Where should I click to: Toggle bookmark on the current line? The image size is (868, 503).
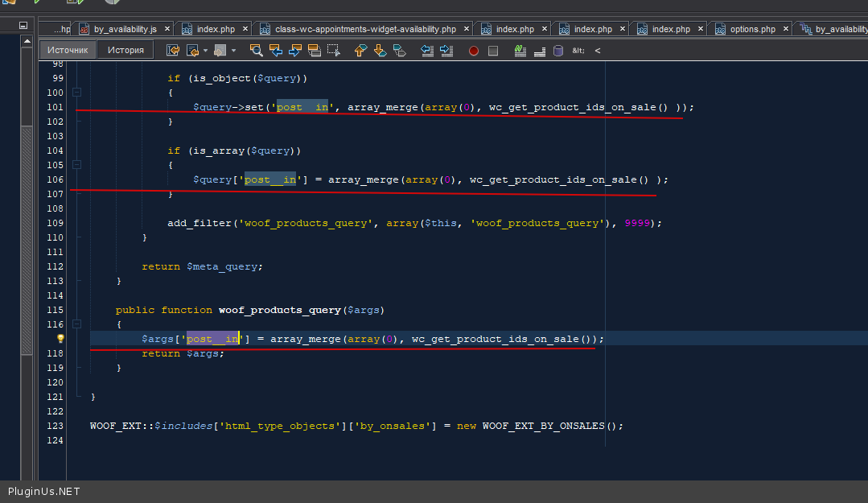click(399, 51)
